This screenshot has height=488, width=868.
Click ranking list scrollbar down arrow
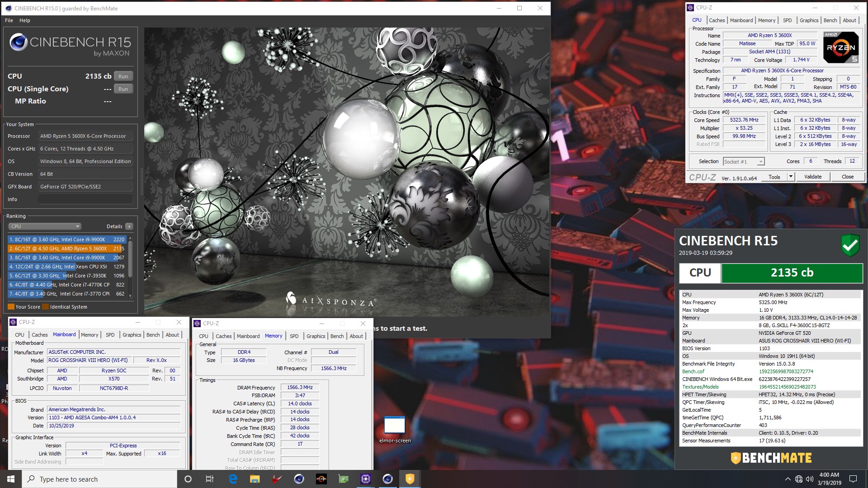[130, 296]
